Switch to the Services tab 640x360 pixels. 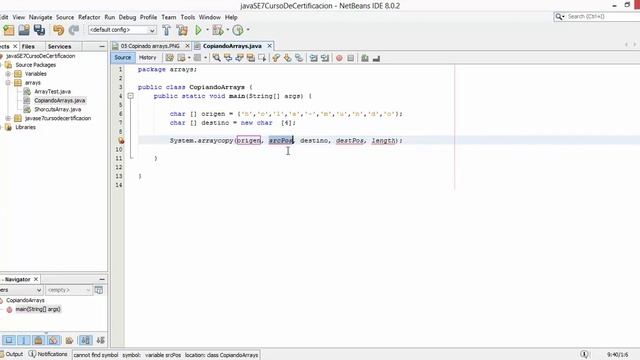click(x=59, y=47)
